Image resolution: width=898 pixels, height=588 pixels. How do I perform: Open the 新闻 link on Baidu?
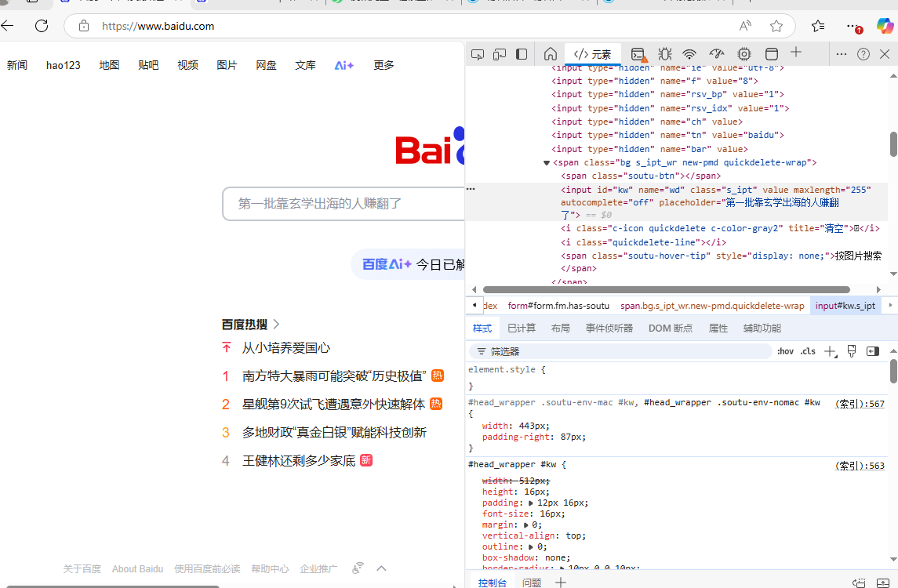coord(17,65)
